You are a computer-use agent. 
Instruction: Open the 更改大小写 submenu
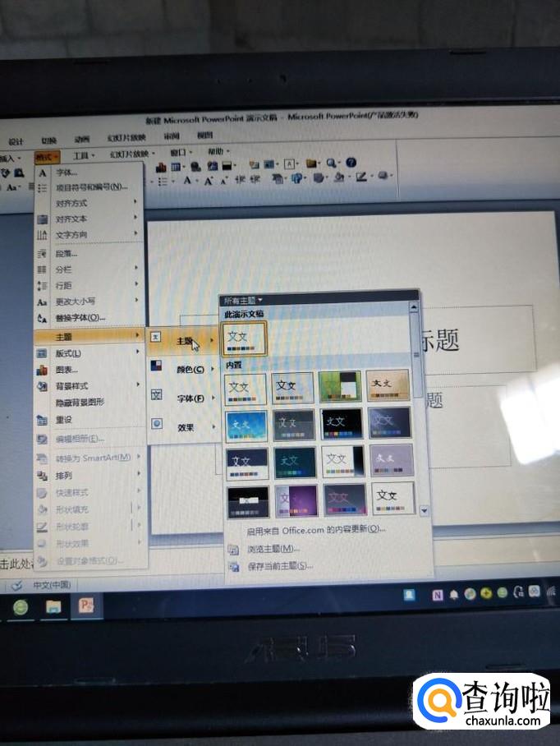pyautogui.click(x=90, y=302)
